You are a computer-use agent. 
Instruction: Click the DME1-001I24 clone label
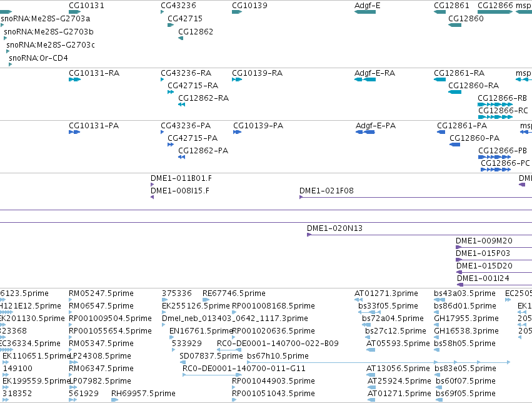click(483, 278)
